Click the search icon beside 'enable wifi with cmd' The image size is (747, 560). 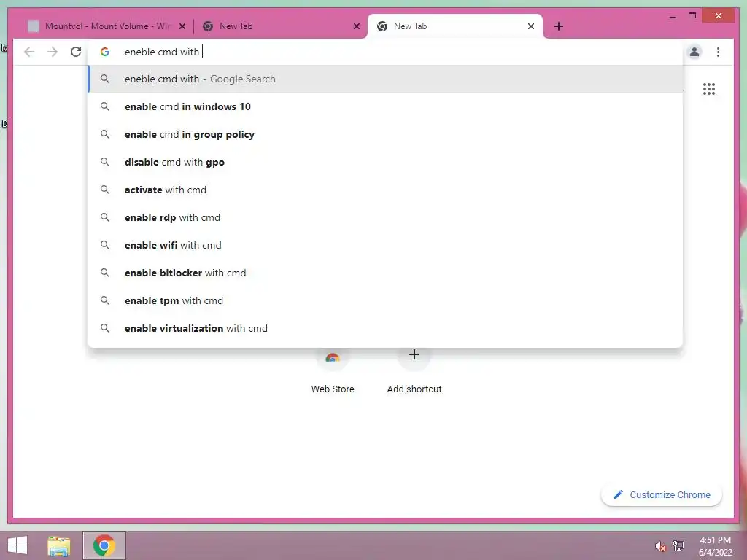(105, 245)
